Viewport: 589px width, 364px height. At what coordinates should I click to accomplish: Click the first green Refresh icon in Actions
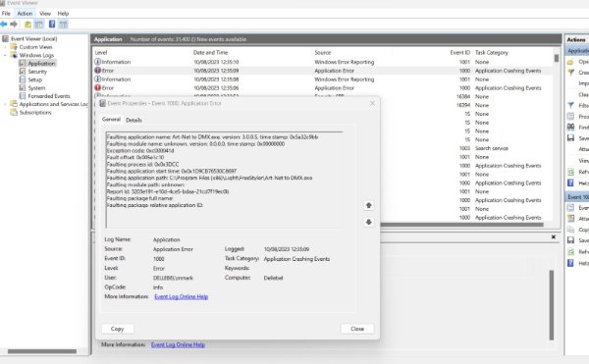570,172
